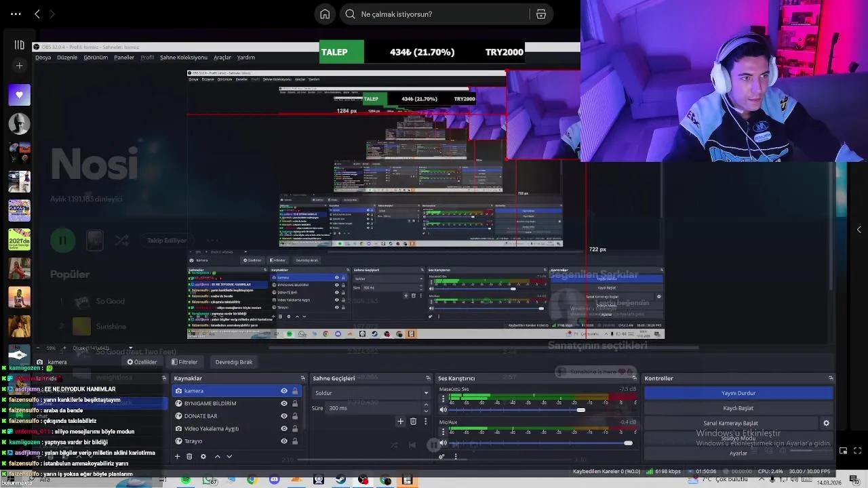Click Yayını Durdur to stop streaming
This screenshot has height=488, width=868.
(x=738, y=393)
